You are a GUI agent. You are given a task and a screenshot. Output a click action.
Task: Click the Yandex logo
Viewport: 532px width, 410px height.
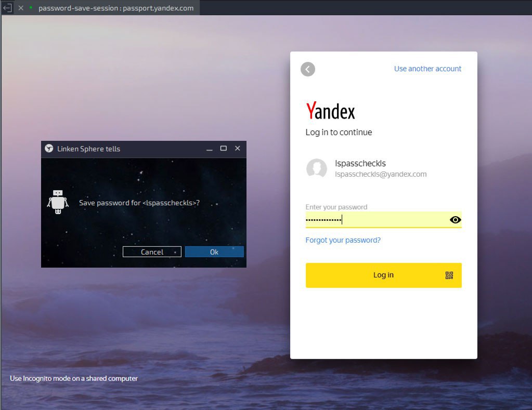(330, 111)
